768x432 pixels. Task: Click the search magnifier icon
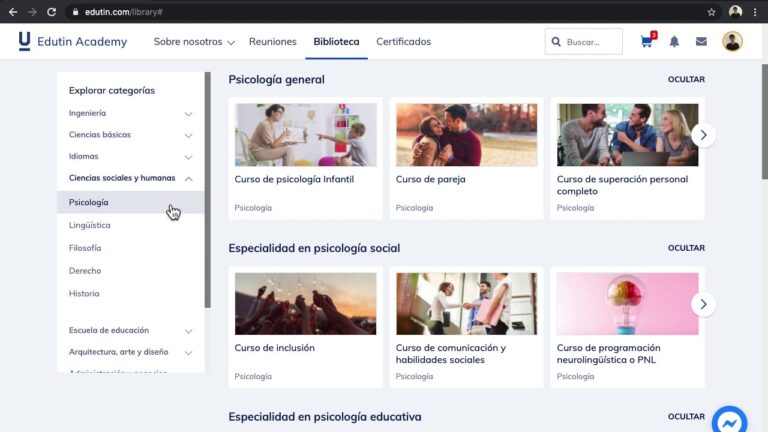(556, 42)
